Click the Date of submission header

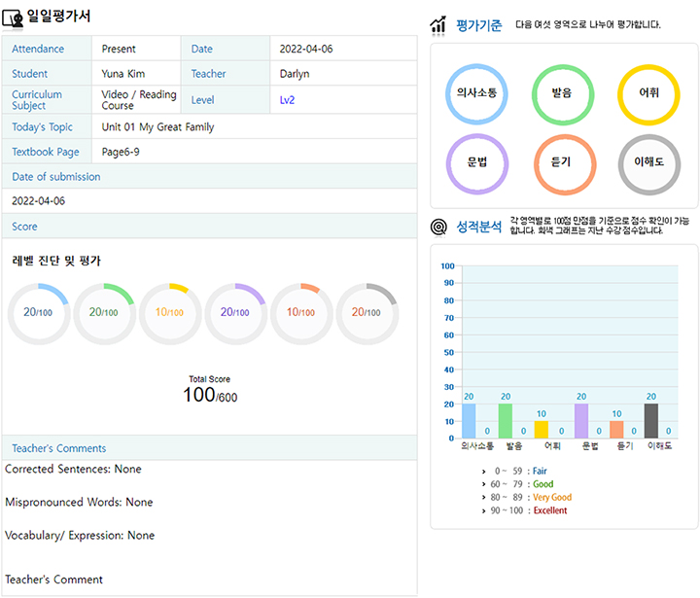tap(56, 177)
